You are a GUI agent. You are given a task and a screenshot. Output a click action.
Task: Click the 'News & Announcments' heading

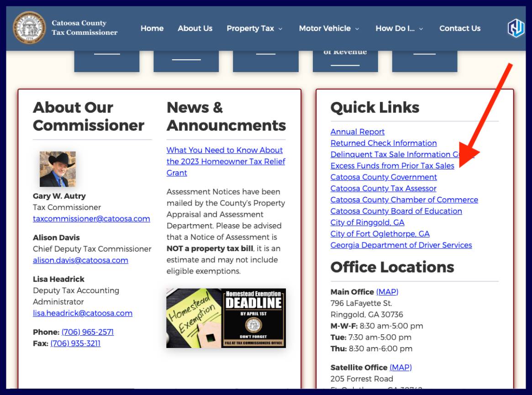[226, 116]
